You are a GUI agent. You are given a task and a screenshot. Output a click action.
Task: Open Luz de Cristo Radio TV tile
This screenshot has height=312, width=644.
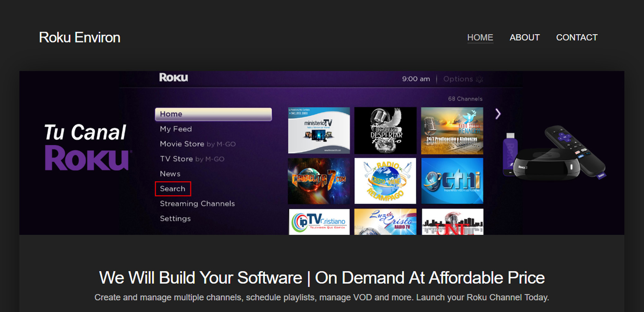[x=385, y=222]
